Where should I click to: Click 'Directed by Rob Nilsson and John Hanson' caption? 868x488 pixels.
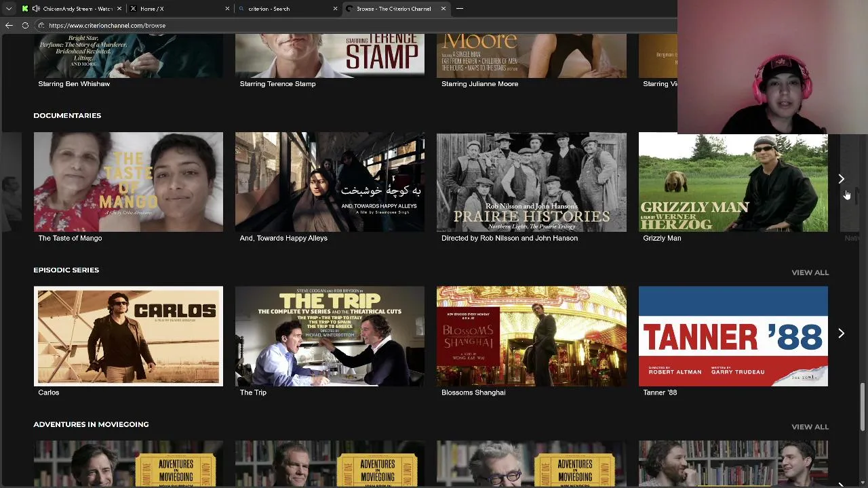[509, 238]
